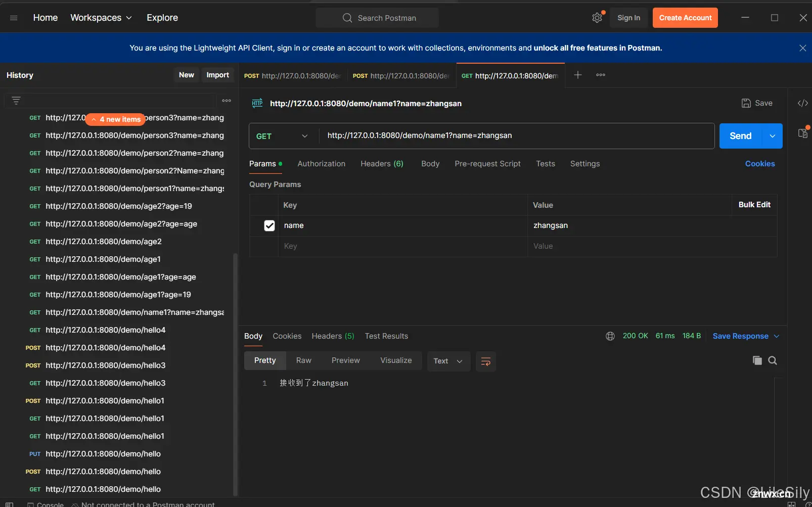Viewport: 812px width, 507px height.
Task: Open tab bar more options dots
Action: coord(601,75)
